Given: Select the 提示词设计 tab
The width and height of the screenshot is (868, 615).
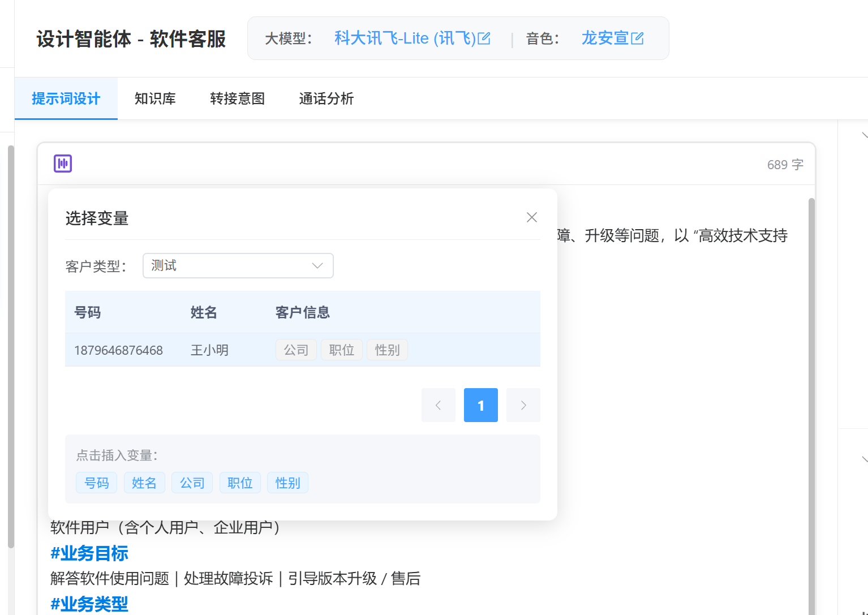Looking at the screenshot, I should 66,98.
